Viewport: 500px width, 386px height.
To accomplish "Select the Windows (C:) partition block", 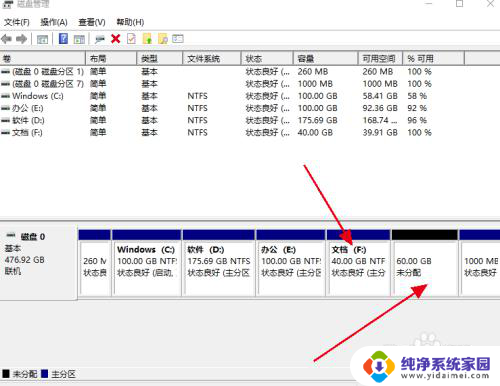I will (147, 263).
